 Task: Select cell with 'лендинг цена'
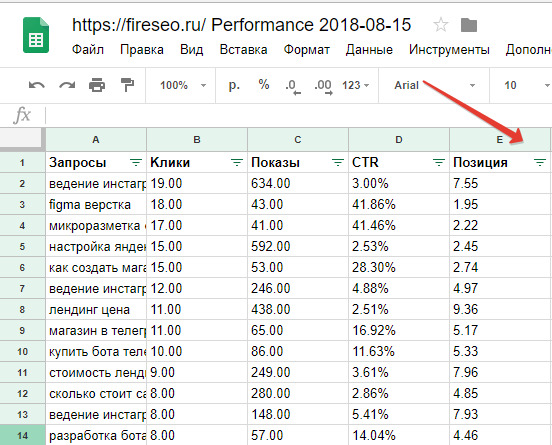pos(96,309)
